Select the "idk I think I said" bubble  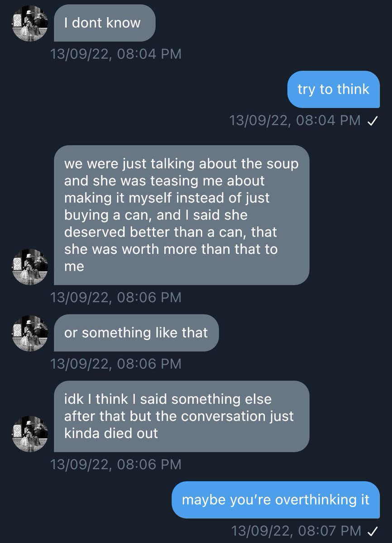click(182, 416)
